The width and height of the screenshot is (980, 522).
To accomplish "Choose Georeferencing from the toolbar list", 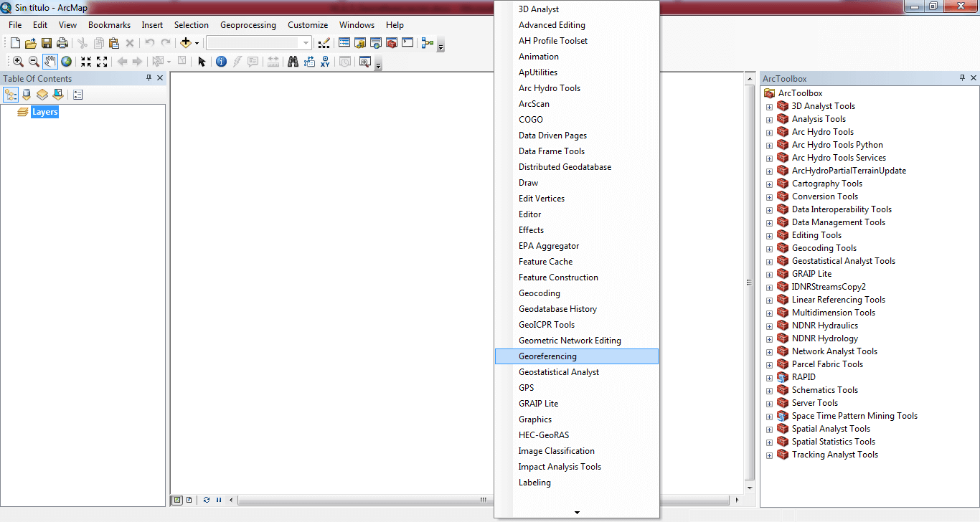I will tap(547, 356).
